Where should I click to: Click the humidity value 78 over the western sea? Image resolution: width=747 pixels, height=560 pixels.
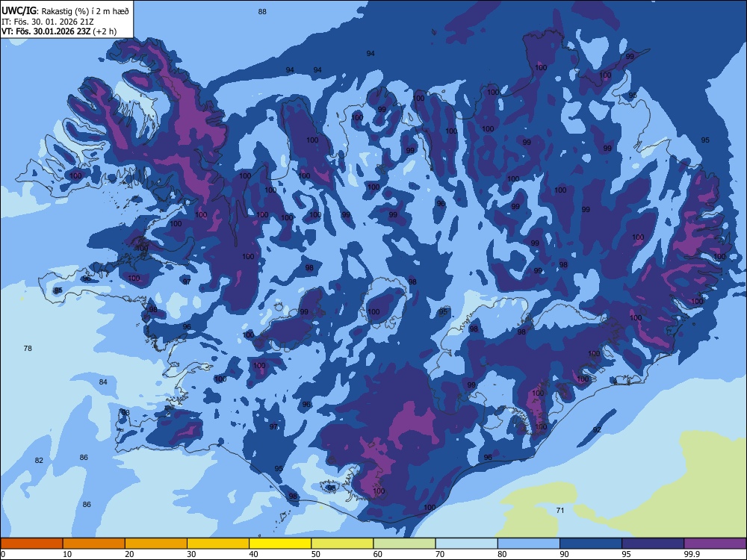pos(28,348)
